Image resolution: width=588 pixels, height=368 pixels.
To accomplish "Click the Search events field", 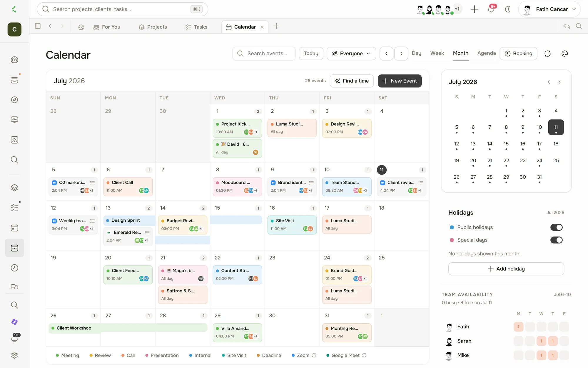I will (x=264, y=54).
